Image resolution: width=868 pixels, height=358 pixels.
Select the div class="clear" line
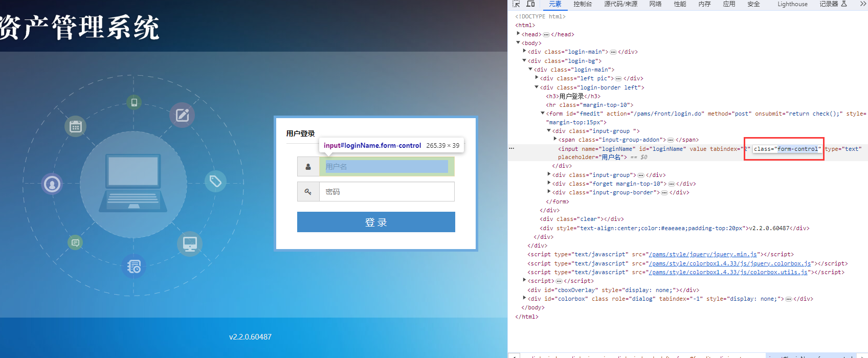582,219
